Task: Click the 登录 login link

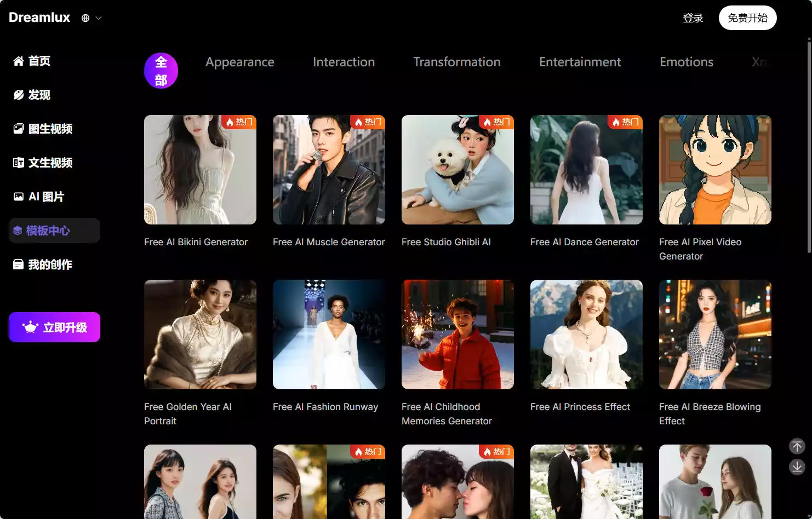Action: [x=693, y=18]
